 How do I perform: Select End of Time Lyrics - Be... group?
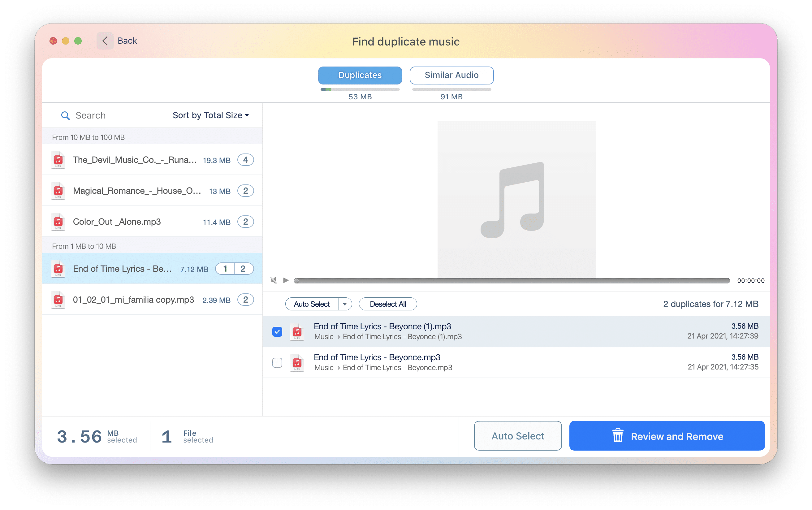[153, 269]
